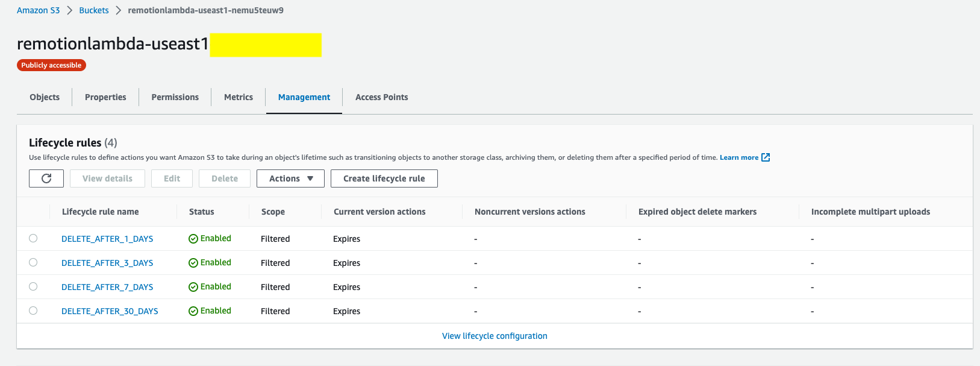This screenshot has height=366, width=980.
Task: Click the external link icon beside Learn more
Action: pos(766,157)
